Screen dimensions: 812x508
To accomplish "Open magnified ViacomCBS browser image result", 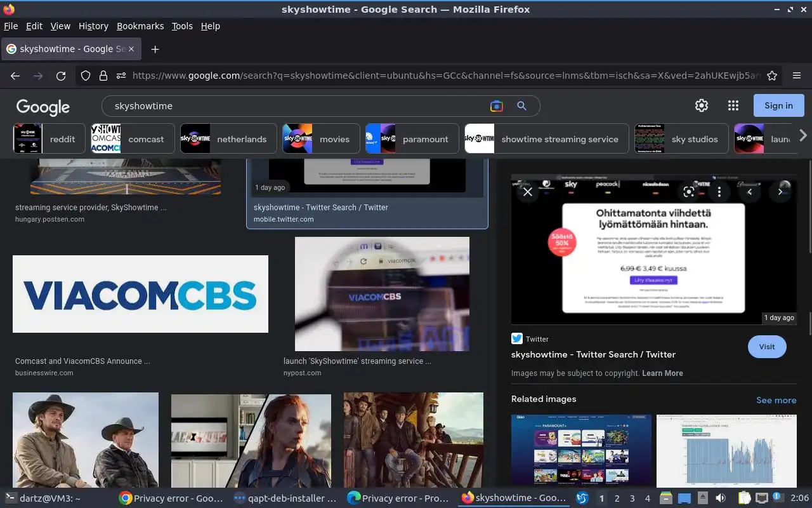I will pos(382,294).
